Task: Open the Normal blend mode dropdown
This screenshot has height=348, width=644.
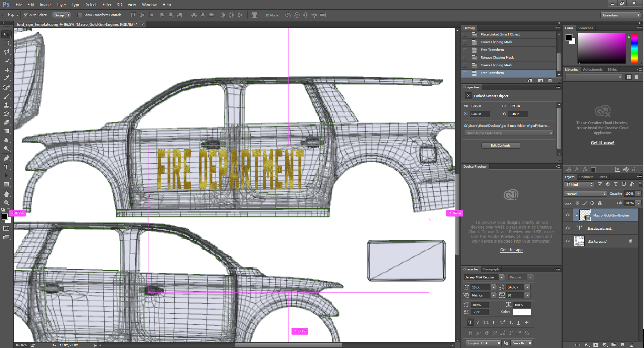Action: [586, 194]
